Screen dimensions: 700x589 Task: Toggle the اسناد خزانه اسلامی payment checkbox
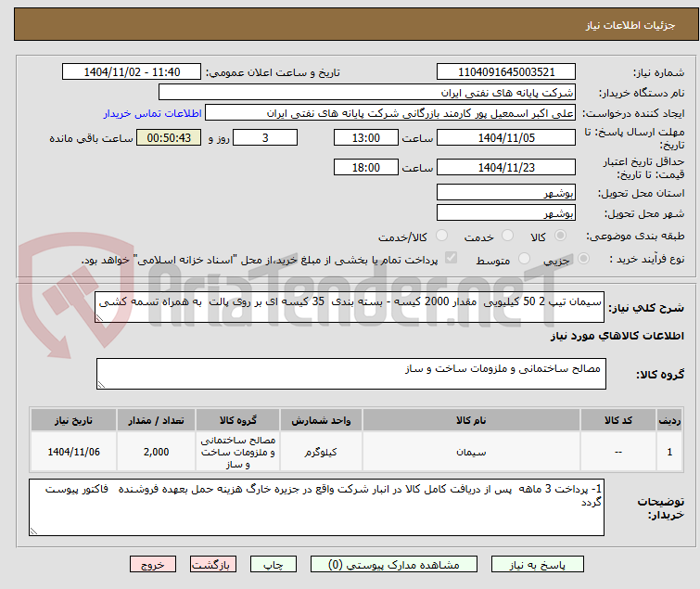point(452,258)
